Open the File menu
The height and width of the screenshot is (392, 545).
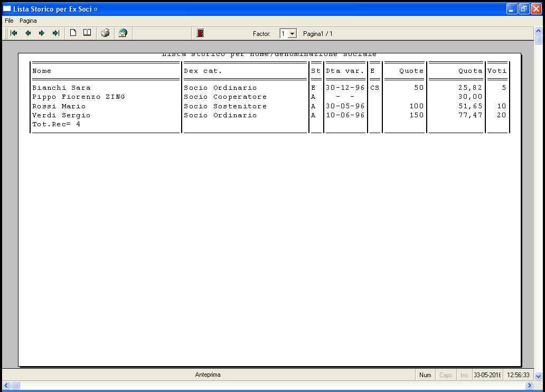coord(9,21)
